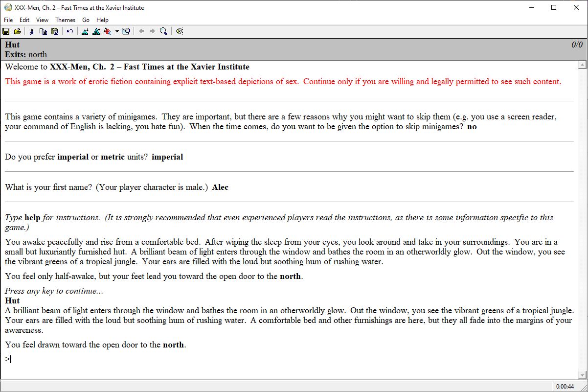This screenshot has width=588, height=392.
Task: Open the Themes menu
Action: click(x=65, y=20)
